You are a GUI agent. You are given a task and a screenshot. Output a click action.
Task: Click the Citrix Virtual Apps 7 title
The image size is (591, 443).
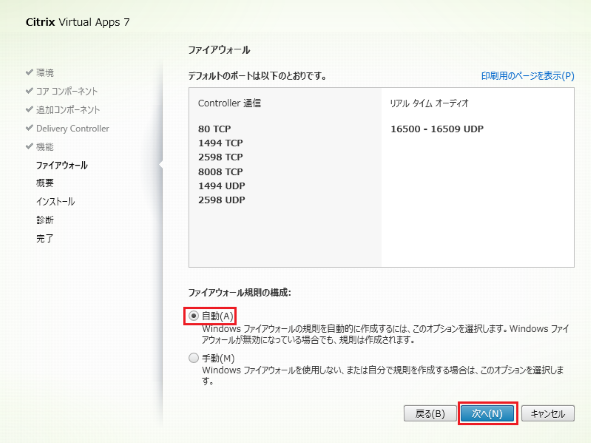78,22
